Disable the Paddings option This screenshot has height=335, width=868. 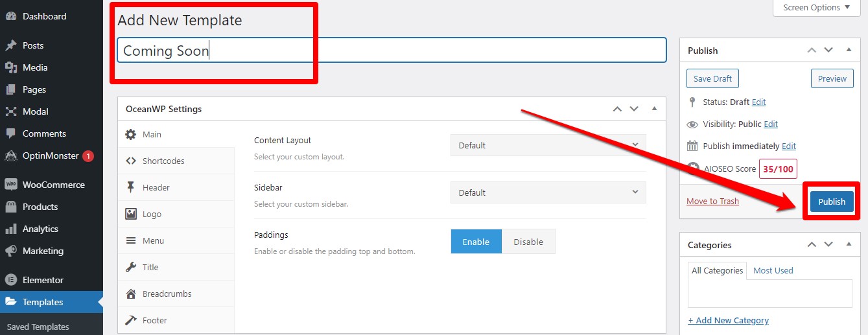point(528,242)
